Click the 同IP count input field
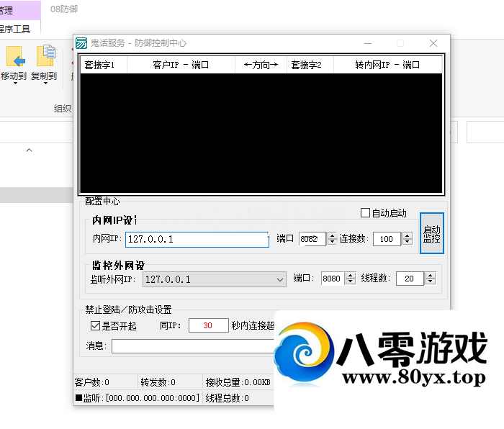This screenshot has width=504, height=429. point(207,325)
